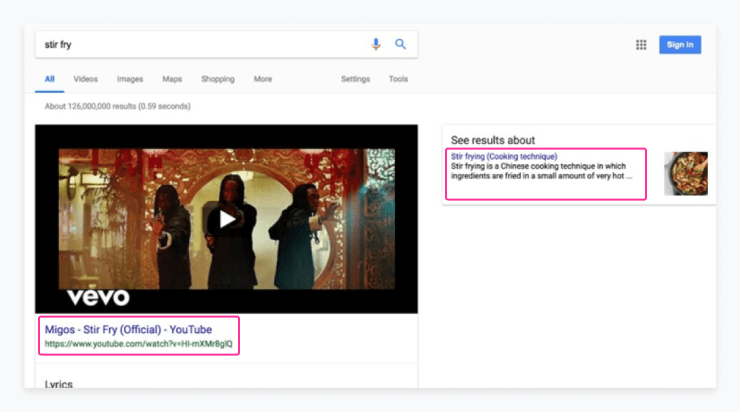Play the Migos Stir Fry video

click(x=227, y=219)
